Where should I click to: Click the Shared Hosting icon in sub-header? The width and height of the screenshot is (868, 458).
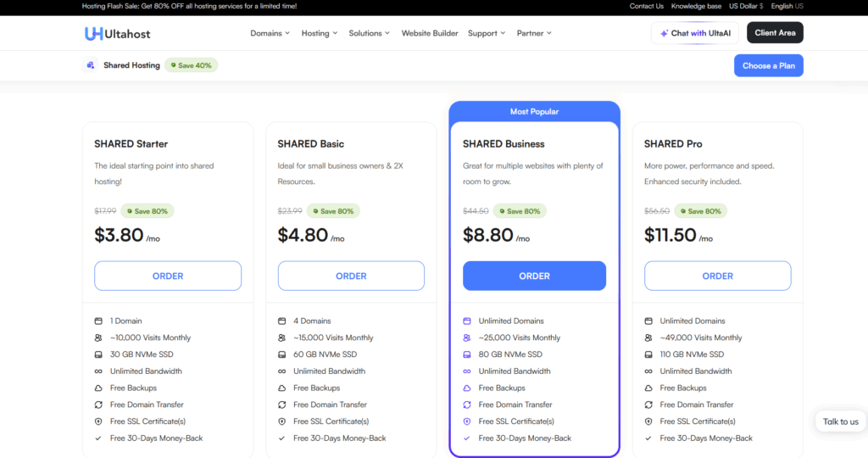point(90,65)
